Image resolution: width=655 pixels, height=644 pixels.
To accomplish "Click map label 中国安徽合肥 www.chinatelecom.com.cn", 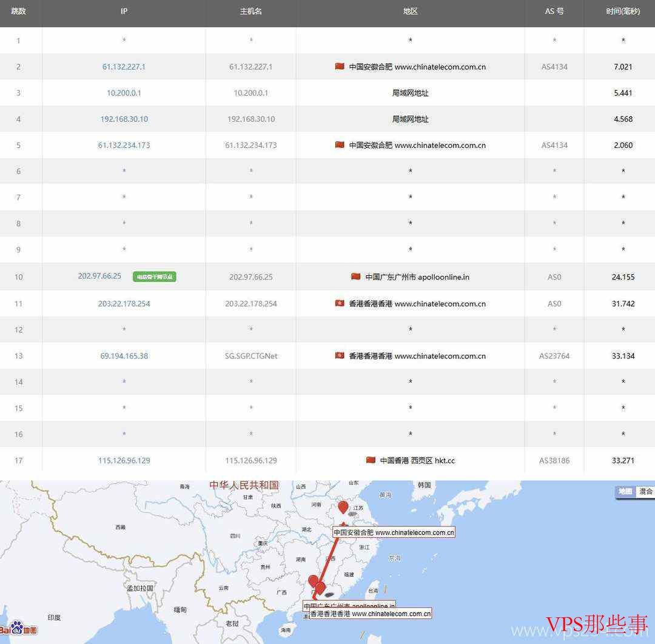I will pyautogui.click(x=394, y=532).
